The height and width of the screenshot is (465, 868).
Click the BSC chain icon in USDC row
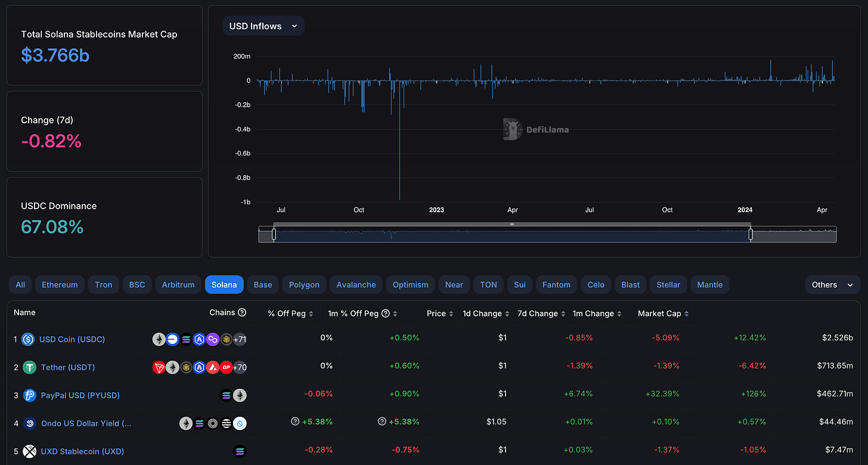(x=227, y=339)
